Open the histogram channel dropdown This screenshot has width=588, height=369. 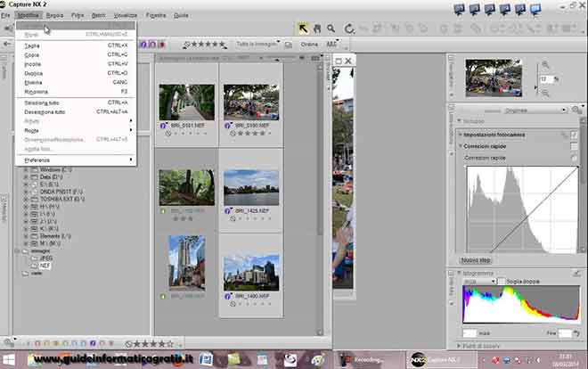[x=479, y=282]
